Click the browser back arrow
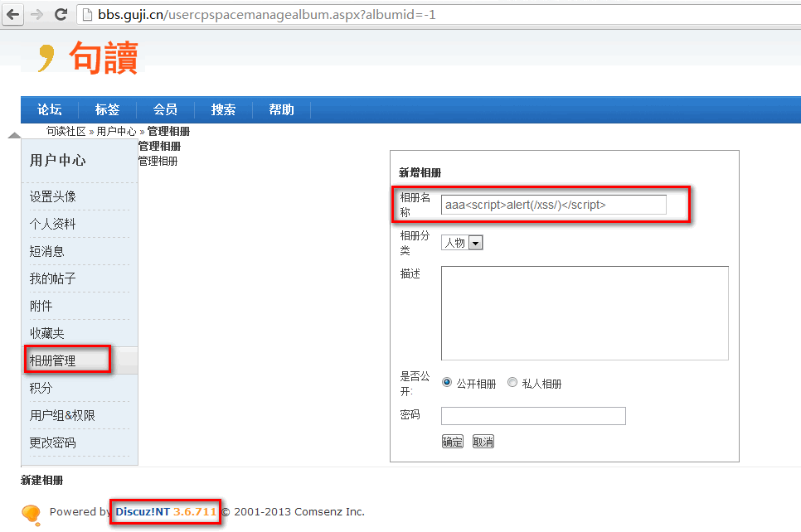Image resolution: width=801 pixels, height=532 pixels. 13,14
